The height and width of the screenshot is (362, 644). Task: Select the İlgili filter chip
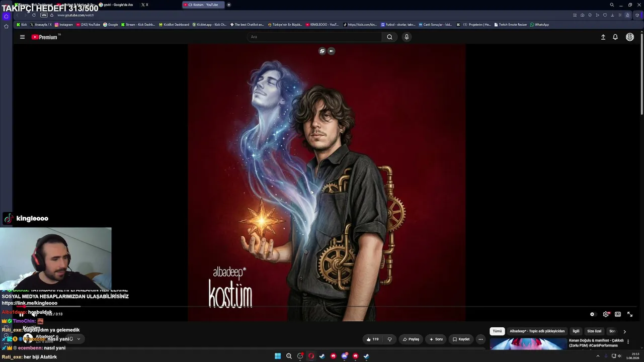coord(576,331)
